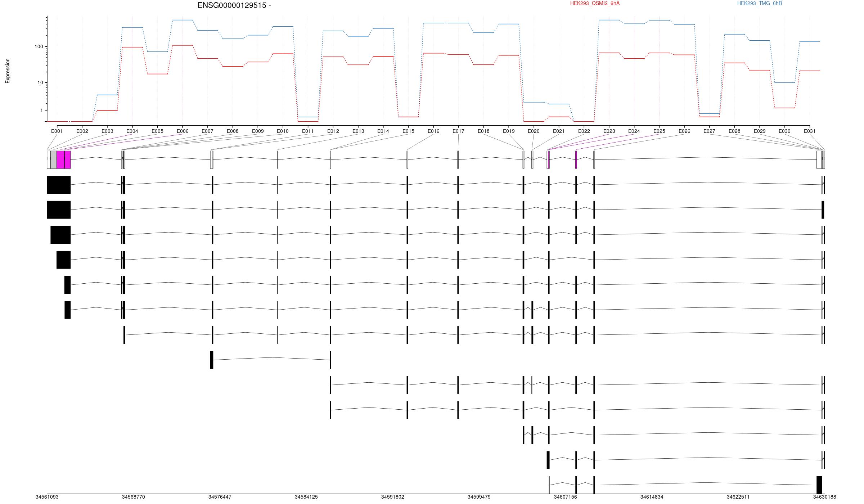This screenshot has width=864, height=504.
Task: Click the y-axis value 100
Action: (x=39, y=47)
